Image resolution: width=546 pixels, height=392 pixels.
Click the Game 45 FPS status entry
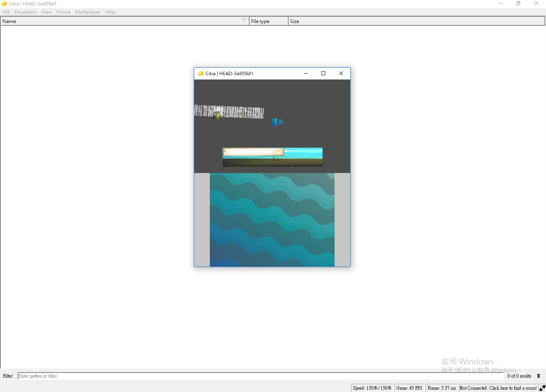click(x=409, y=388)
